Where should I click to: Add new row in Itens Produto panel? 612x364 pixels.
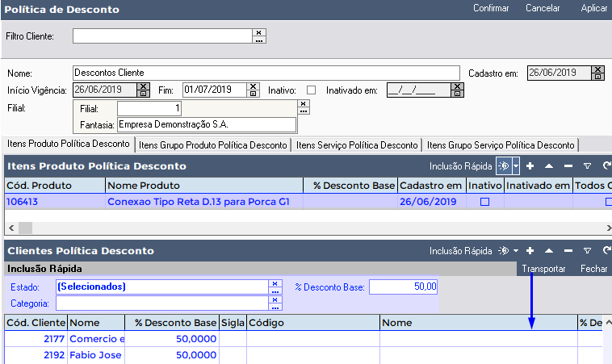[530, 166]
